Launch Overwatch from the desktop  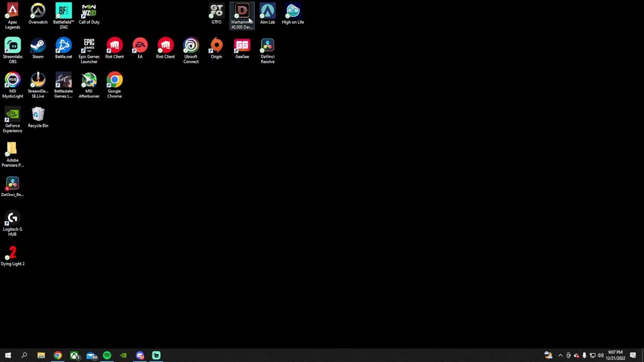[38, 14]
